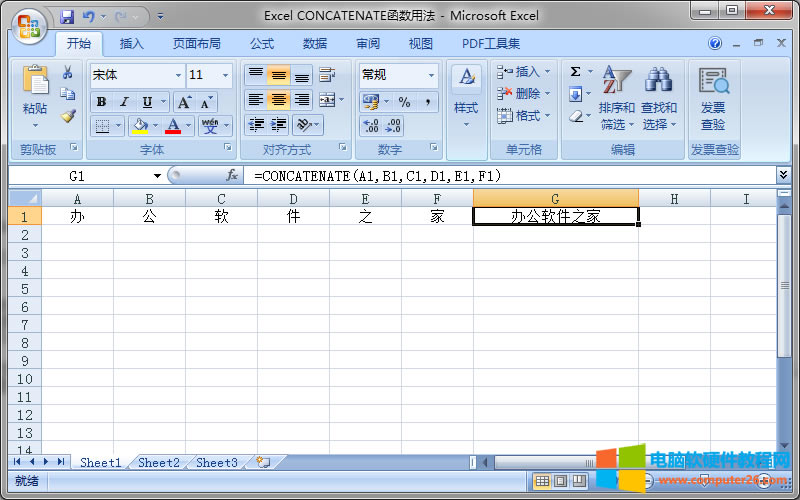Open the Office button menu
Screen dimensions: 800x500
click(29, 26)
